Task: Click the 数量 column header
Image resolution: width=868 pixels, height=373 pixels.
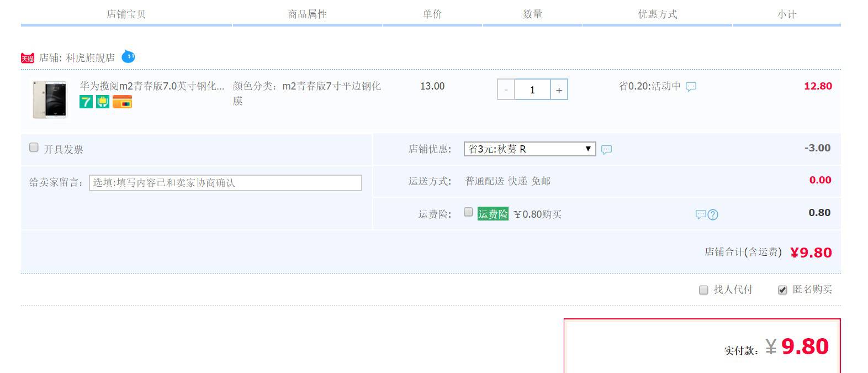Action: coord(532,14)
